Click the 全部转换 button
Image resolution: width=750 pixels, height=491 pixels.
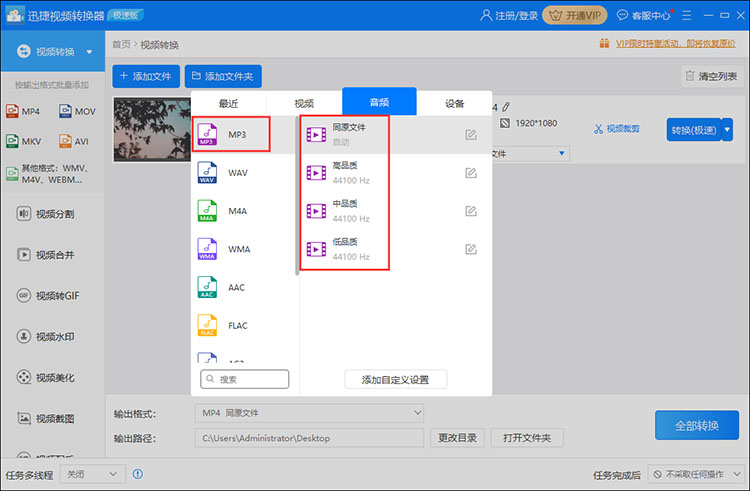click(697, 425)
